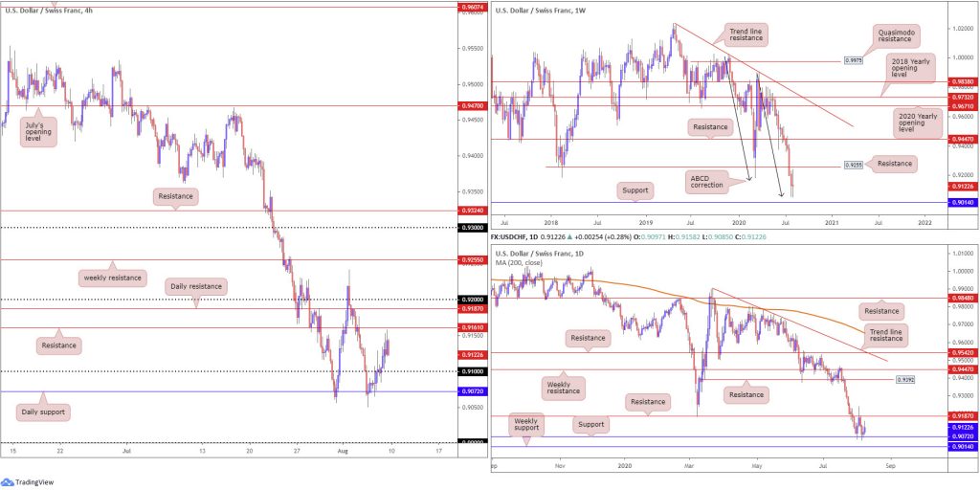Screen dimensions: 980x490
Task: Click the "weekly resistance" callout on 4h chart
Action: coord(114,278)
